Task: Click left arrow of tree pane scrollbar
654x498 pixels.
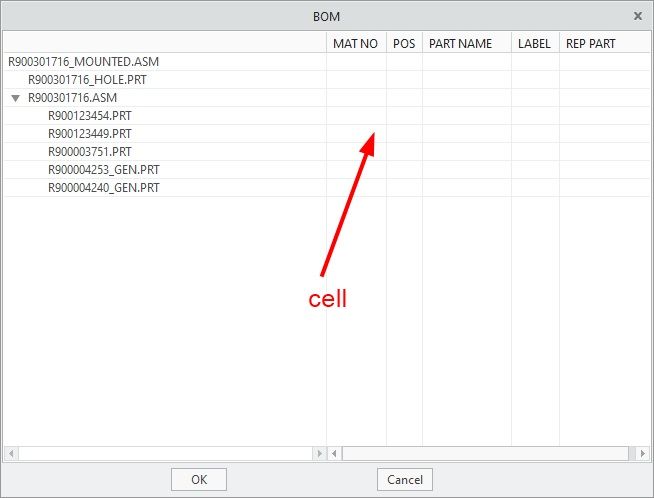Action: pos(11,453)
